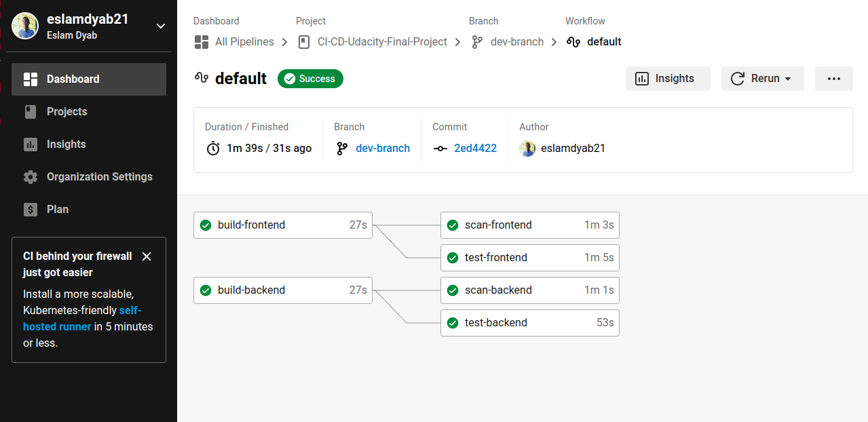Screen dimensions: 868x422
Task: Open Projects in the sidebar
Action: 89,112
